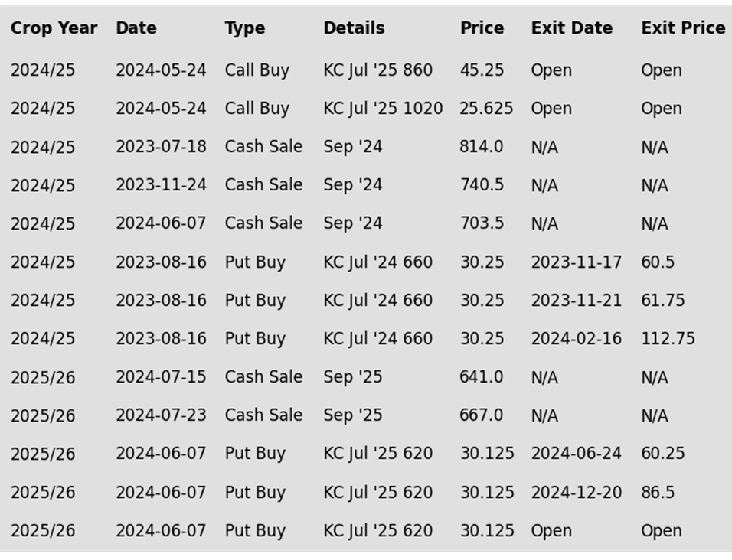Viewport: 732px width, 560px height.
Task: Select the KC Jul '25 1020 cell
Action: click(383, 108)
